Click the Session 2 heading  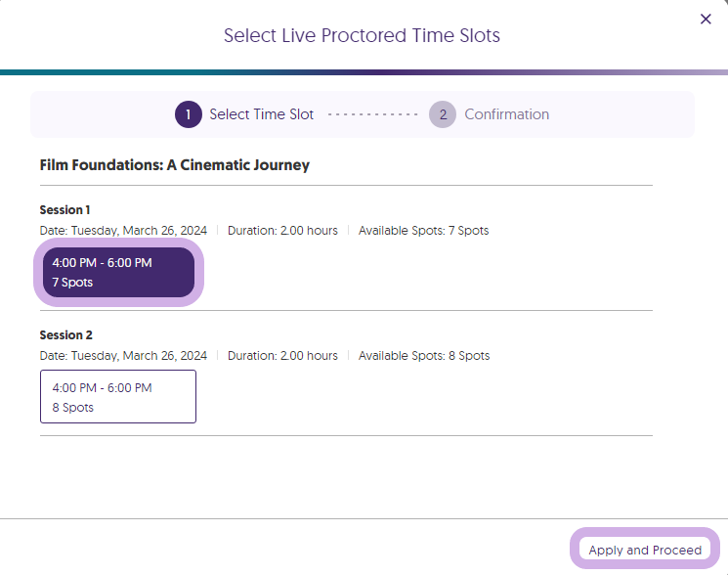(65, 334)
